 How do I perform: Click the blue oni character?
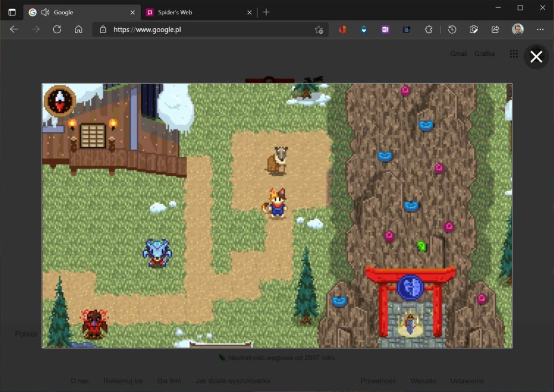pyautogui.click(x=157, y=253)
